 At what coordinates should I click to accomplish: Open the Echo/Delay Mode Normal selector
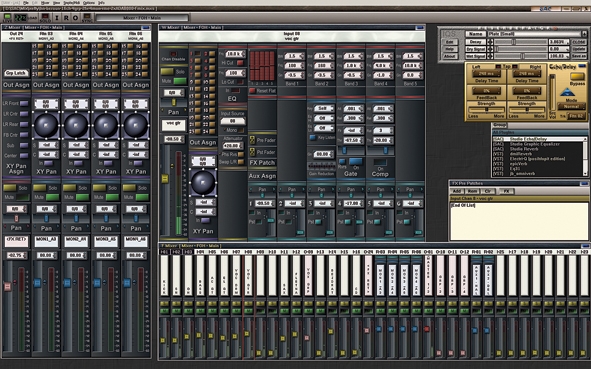[571, 107]
